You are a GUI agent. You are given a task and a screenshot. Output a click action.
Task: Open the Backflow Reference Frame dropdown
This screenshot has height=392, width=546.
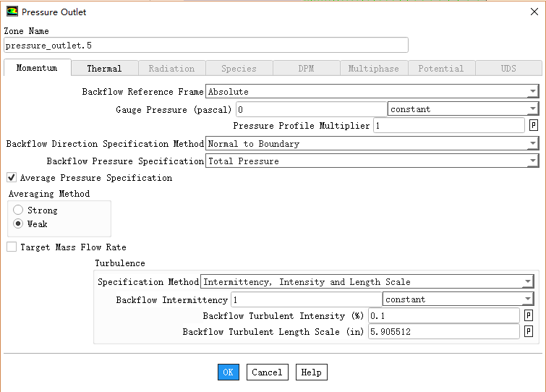pyautogui.click(x=532, y=92)
